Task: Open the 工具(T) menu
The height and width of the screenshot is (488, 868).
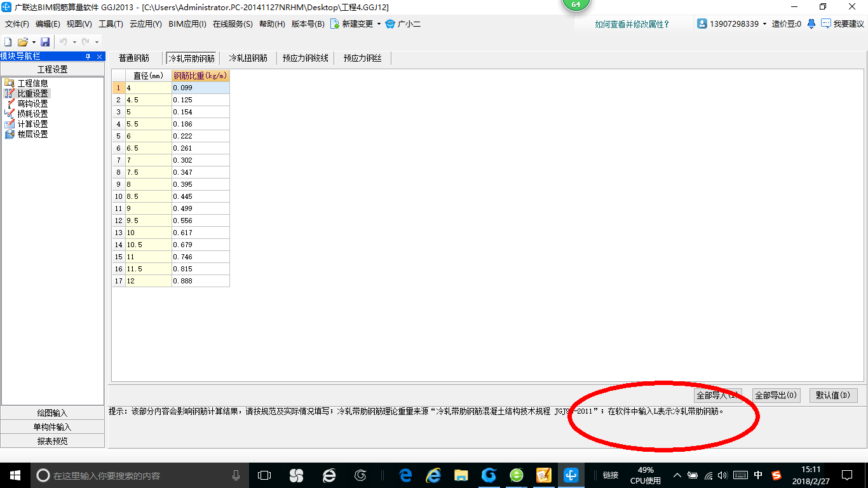Action: (x=111, y=24)
